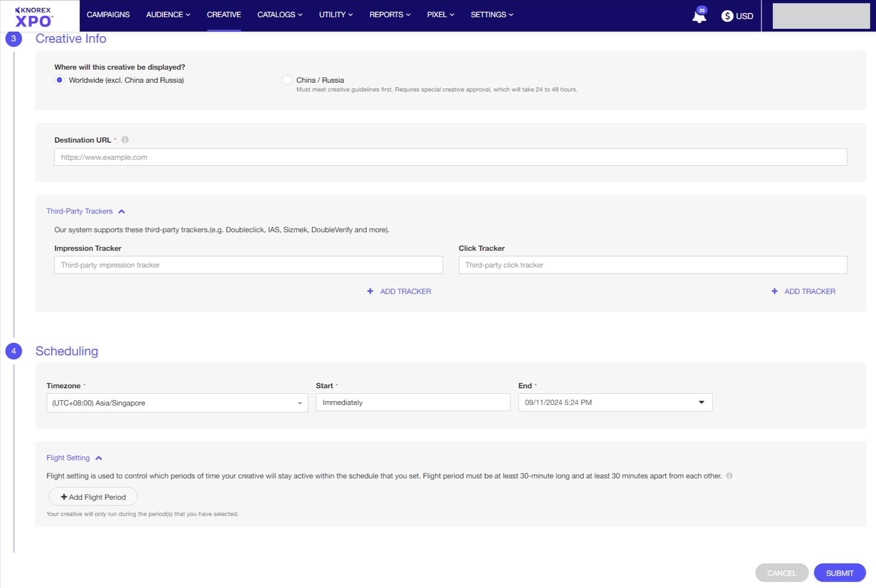Open the End date picker dropdown

tap(701, 402)
